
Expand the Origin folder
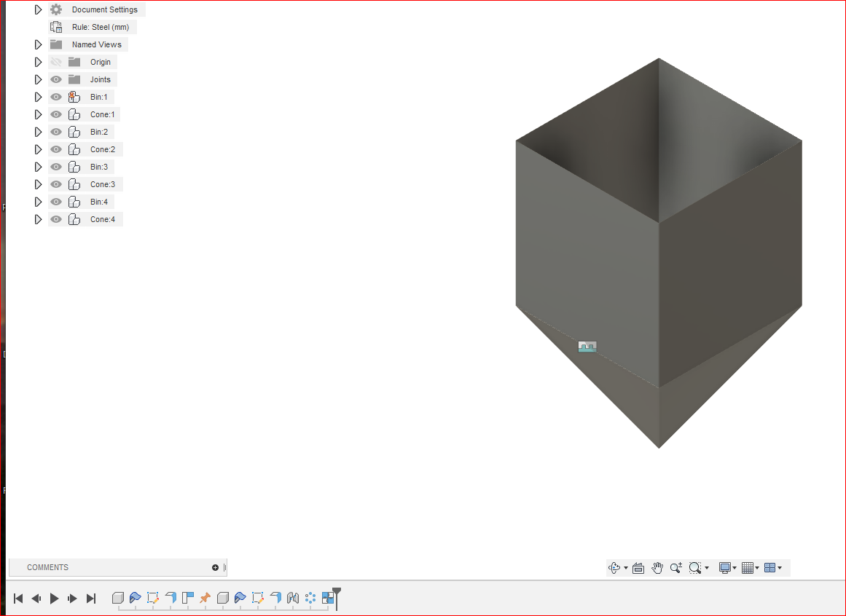click(x=38, y=62)
